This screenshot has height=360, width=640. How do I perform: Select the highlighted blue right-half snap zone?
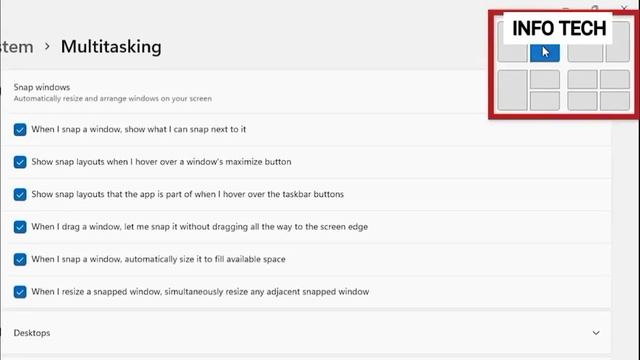[545, 53]
